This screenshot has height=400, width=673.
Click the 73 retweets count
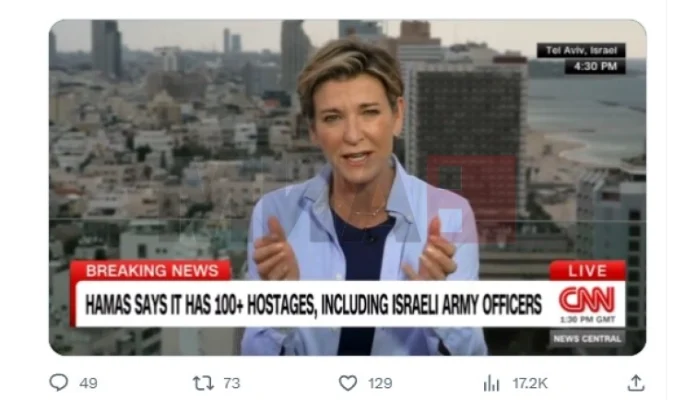pos(232,383)
